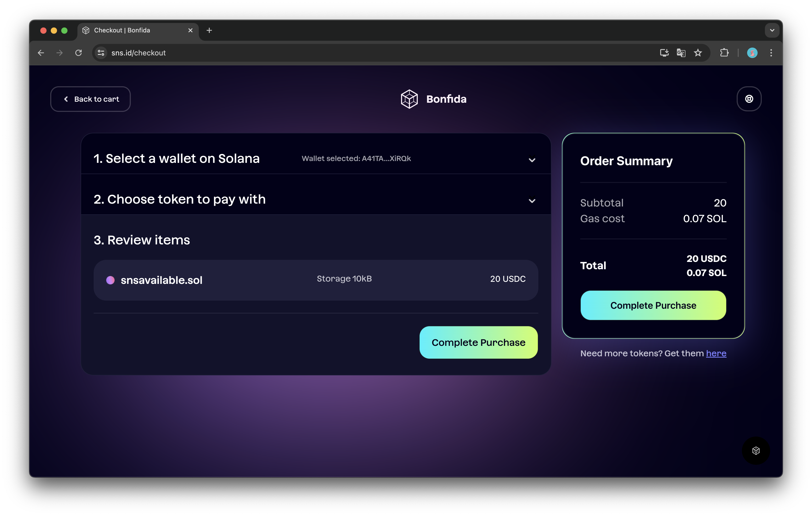This screenshot has height=516, width=812.
Task: Expand the Choose token to pay with section
Action: click(x=532, y=201)
